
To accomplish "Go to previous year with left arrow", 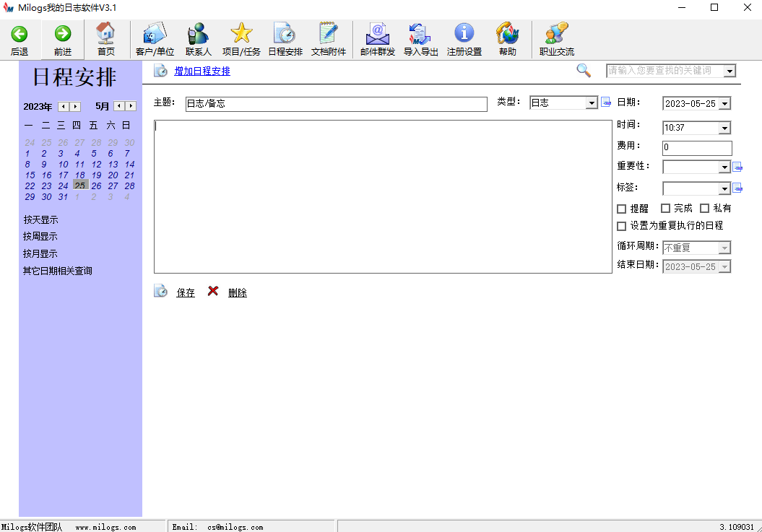I will pyautogui.click(x=64, y=106).
